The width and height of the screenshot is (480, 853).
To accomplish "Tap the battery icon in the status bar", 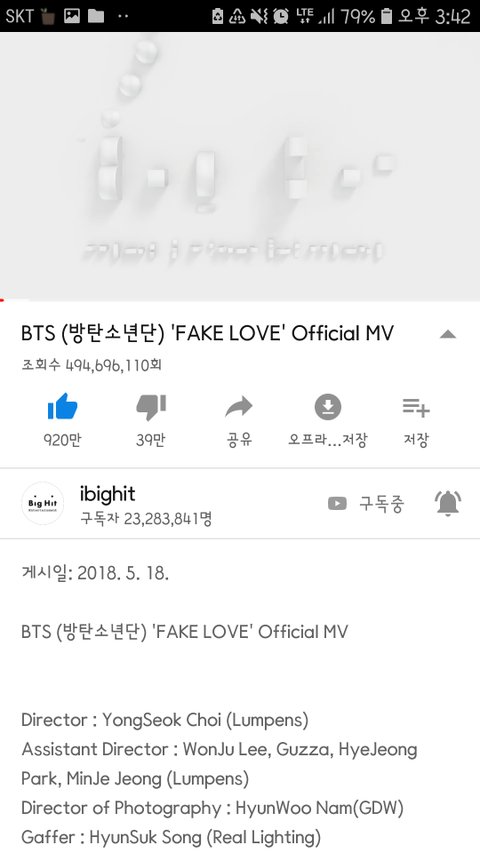I will coord(386,16).
